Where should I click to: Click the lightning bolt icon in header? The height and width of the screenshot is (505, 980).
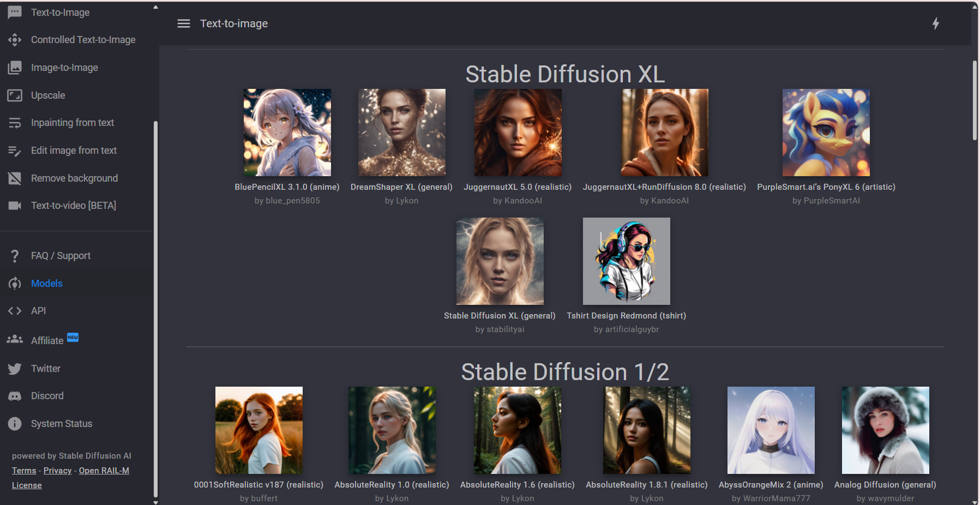coord(935,23)
